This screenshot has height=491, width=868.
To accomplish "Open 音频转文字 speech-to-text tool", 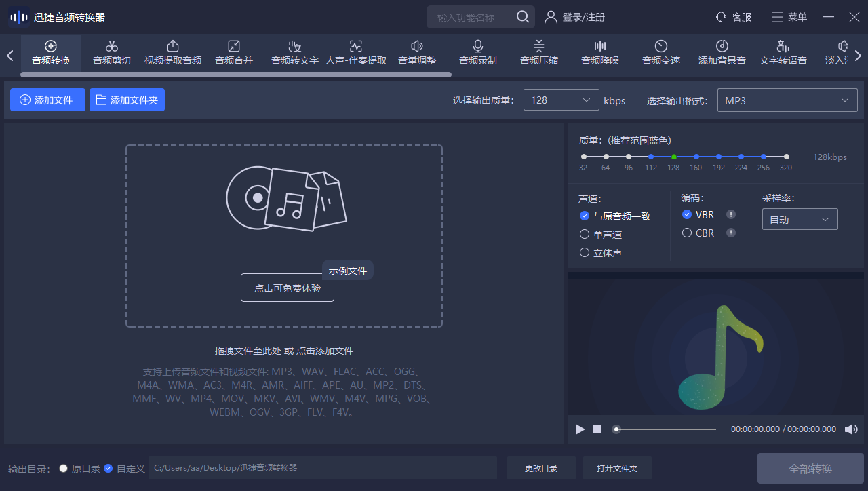I will [294, 53].
